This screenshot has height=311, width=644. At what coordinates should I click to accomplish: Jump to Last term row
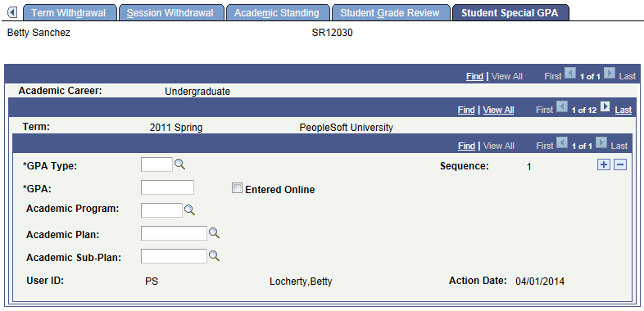[x=623, y=110]
